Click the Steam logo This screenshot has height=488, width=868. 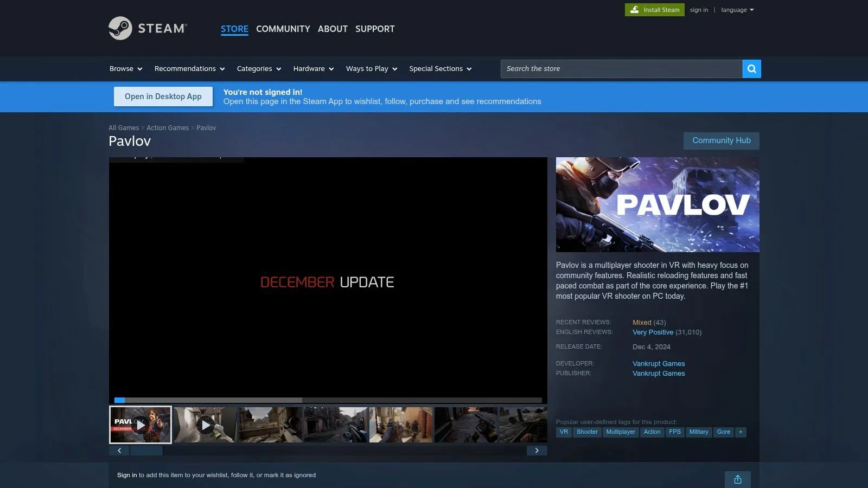click(x=148, y=28)
